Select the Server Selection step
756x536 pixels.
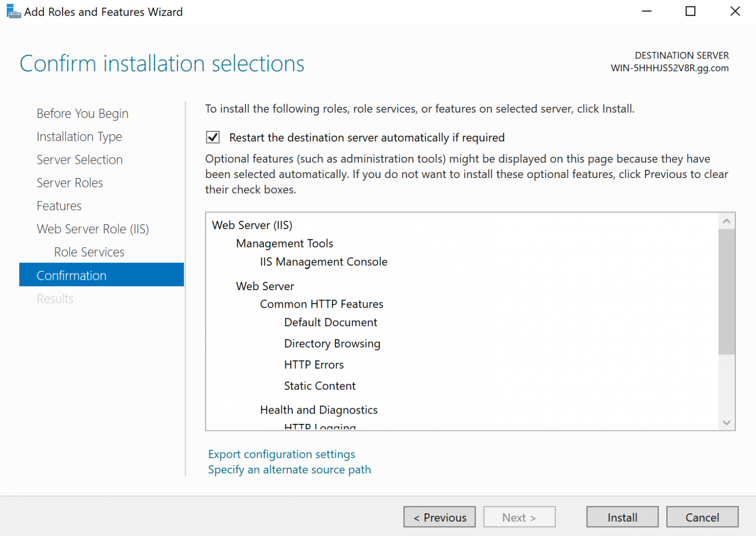click(x=79, y=159)
